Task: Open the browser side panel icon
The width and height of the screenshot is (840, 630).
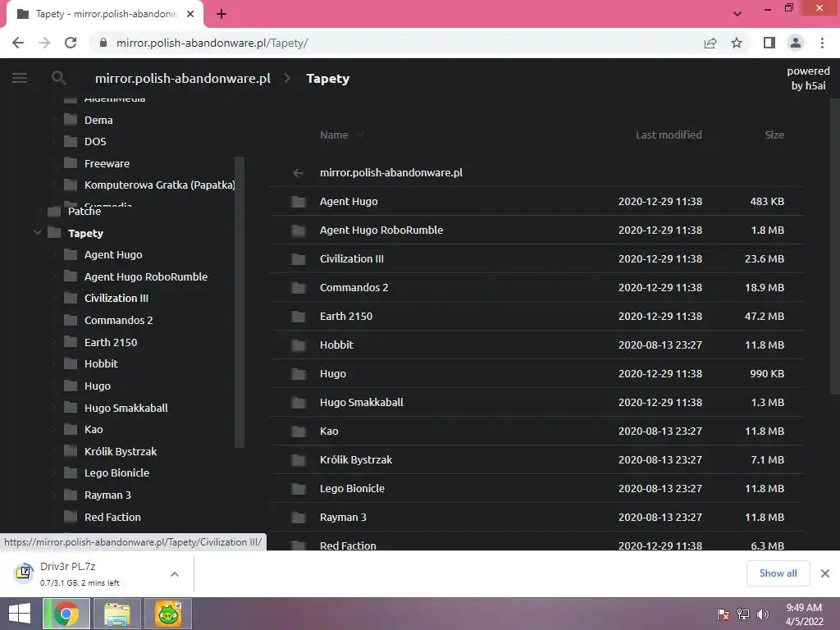Action: pos(769,43)
